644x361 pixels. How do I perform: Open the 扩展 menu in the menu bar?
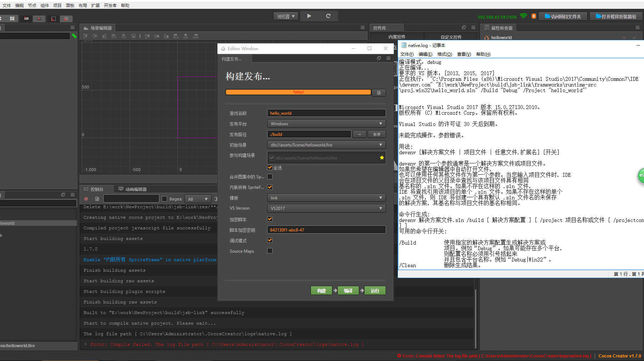(x=95, y=5)
